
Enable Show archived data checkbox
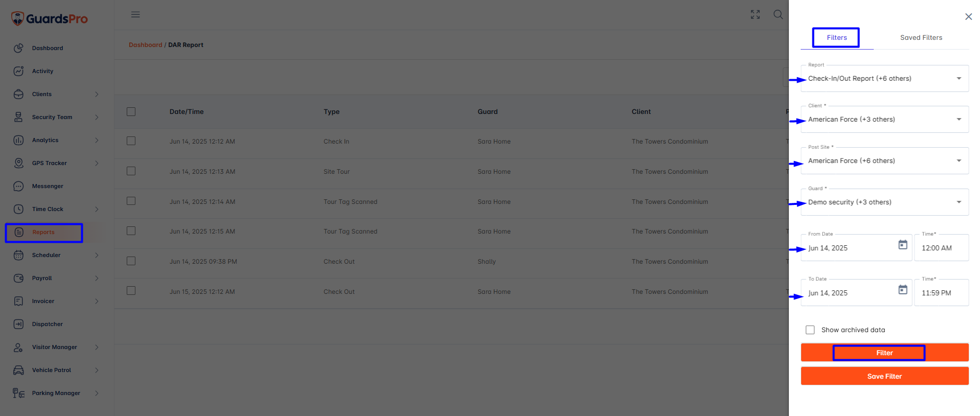(810, 330)
